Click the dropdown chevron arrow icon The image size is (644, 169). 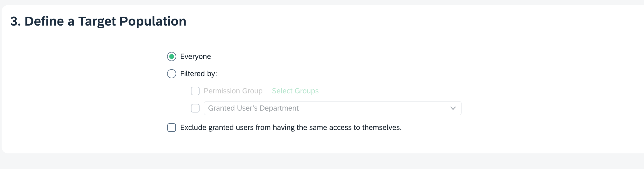click(x=453, y=108)
